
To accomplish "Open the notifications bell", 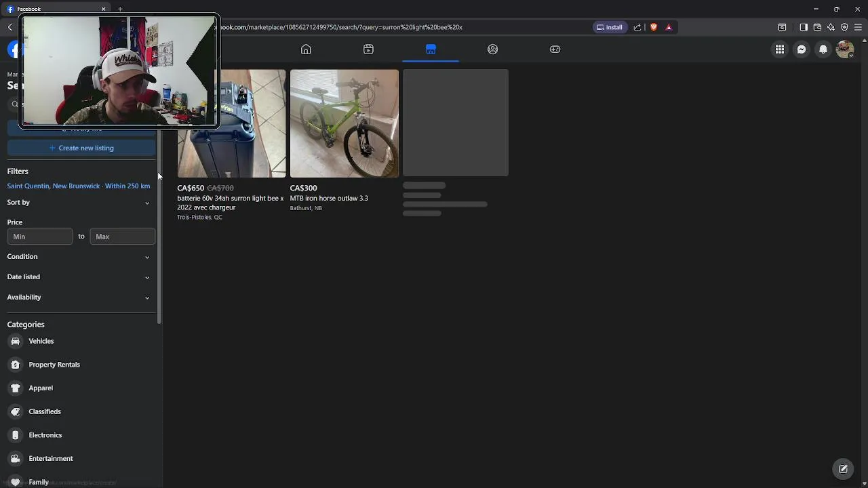I will (823, 49).
